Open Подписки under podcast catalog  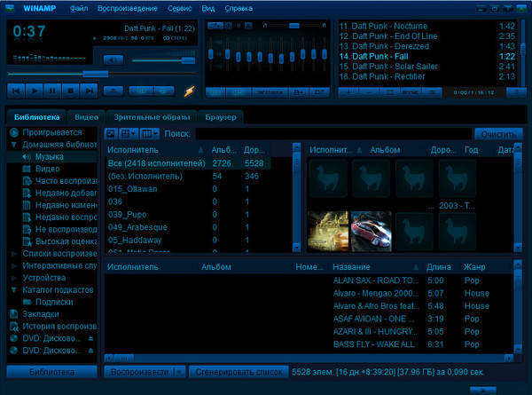(54, 302)
